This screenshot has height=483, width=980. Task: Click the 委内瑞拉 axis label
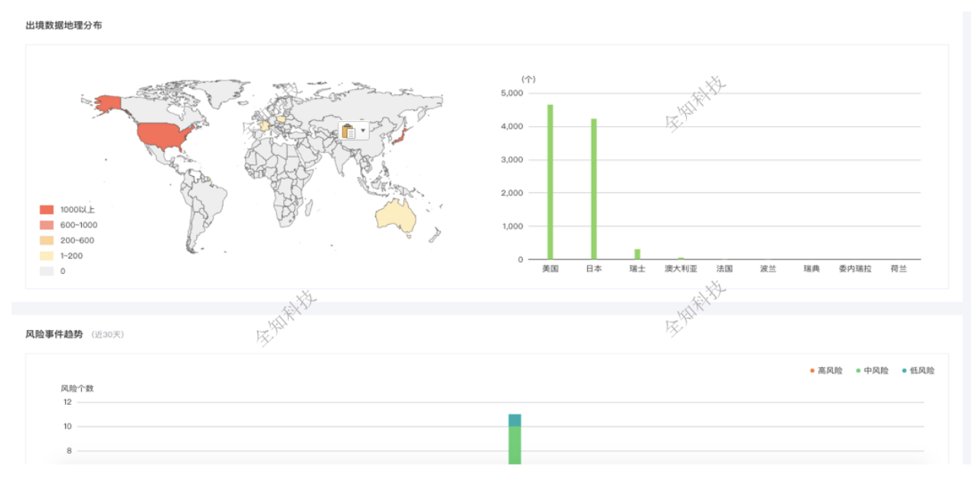click(855, 269)
